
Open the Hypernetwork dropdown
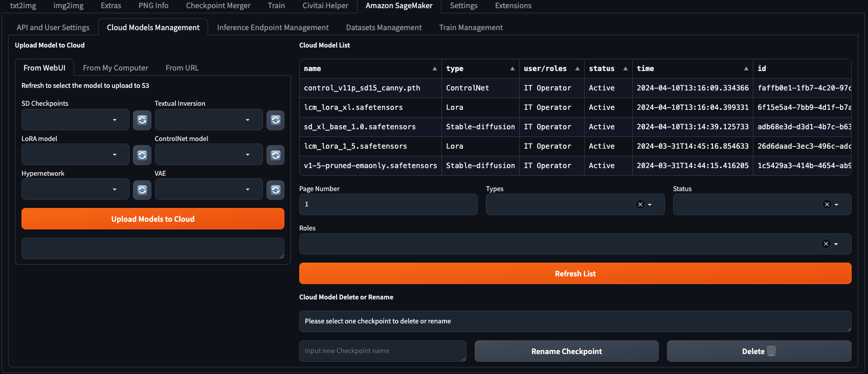(75, 190)
